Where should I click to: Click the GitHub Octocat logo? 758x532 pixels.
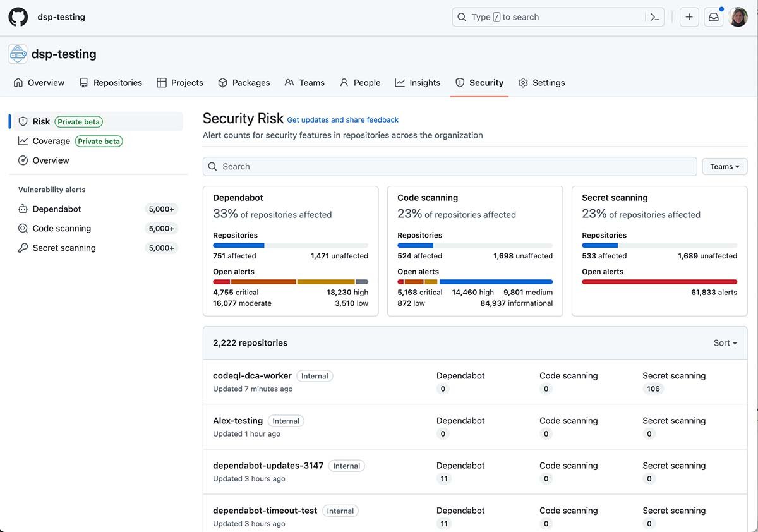coord(18,17)
